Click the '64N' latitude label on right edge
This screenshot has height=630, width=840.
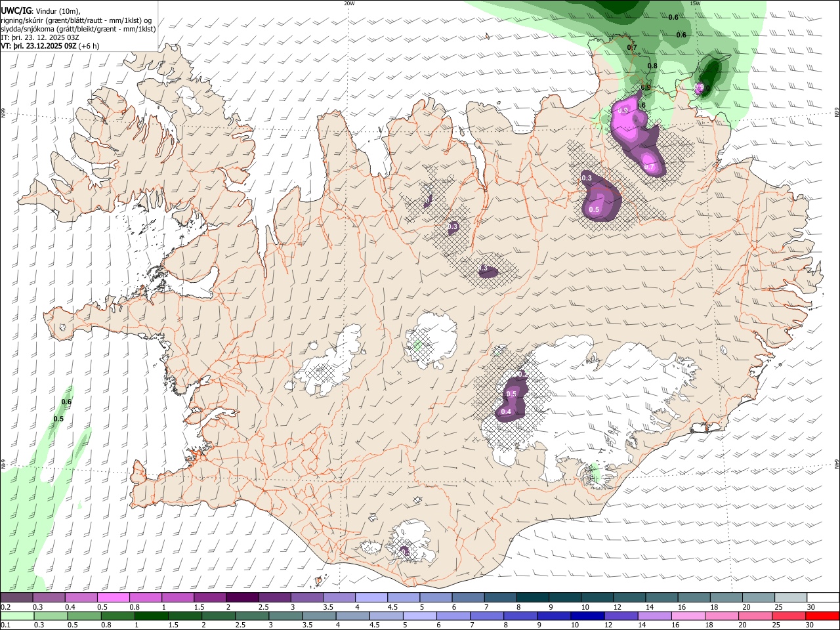836,463
